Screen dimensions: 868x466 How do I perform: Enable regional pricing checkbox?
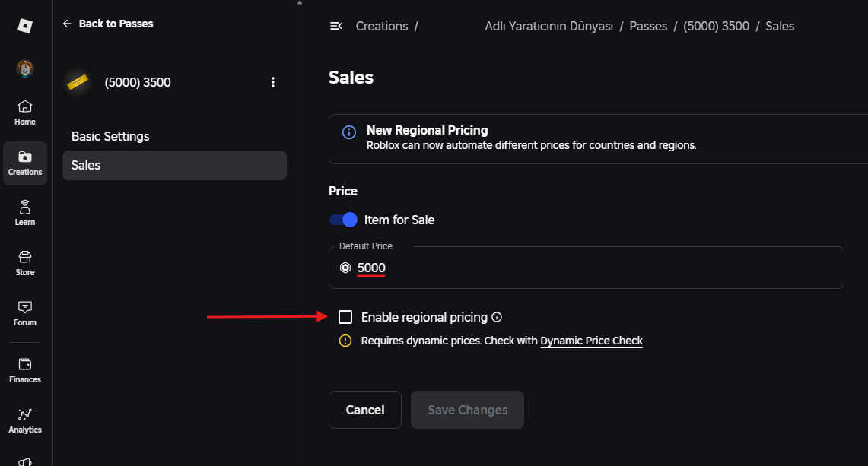[x=345, y=317]
